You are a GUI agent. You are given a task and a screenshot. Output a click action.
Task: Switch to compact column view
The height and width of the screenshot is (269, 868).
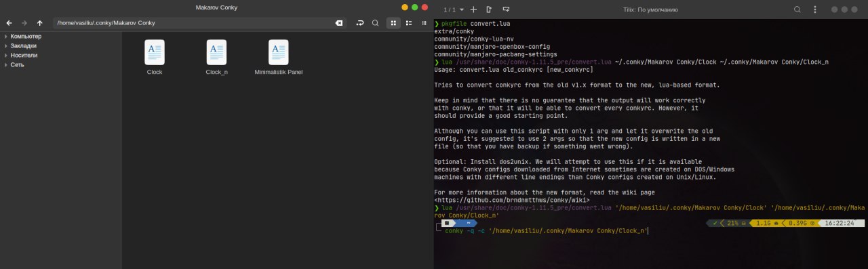pyautogui.click(x=425, y=22)
